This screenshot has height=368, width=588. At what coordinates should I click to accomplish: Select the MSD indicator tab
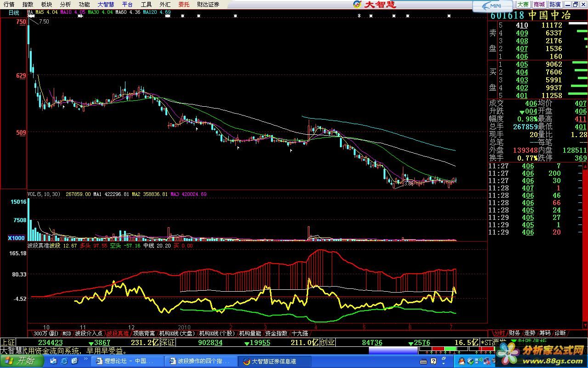[67, 333]
